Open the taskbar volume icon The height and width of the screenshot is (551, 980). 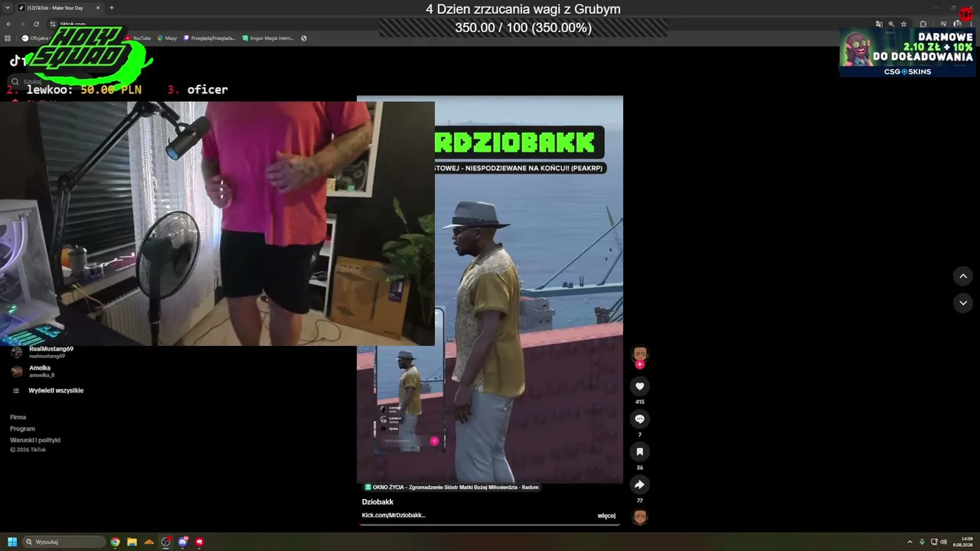coord(943,542)
